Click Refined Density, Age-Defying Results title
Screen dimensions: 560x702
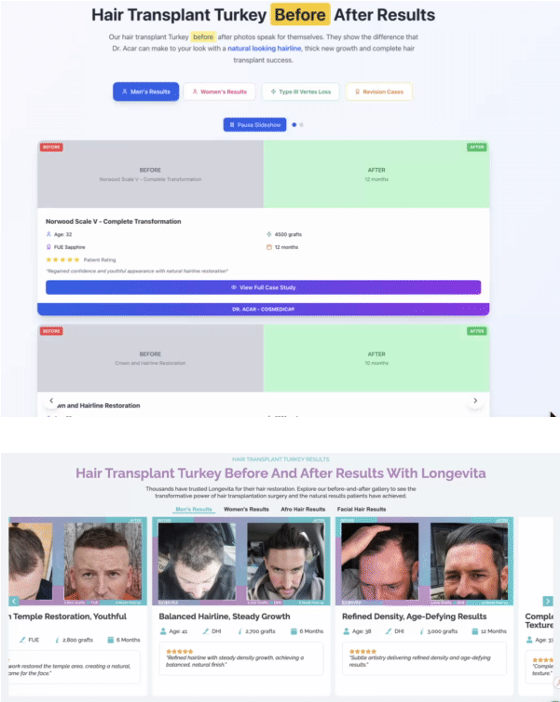[x=414, y=616]
